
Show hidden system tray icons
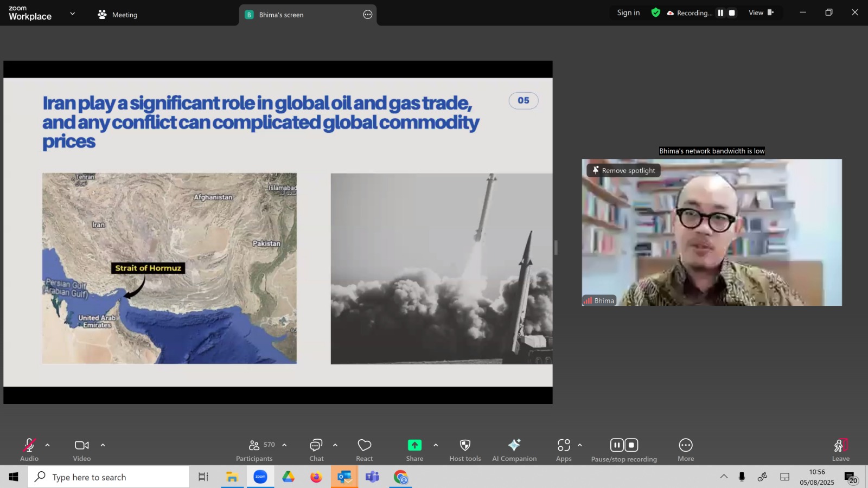[724, 477]
